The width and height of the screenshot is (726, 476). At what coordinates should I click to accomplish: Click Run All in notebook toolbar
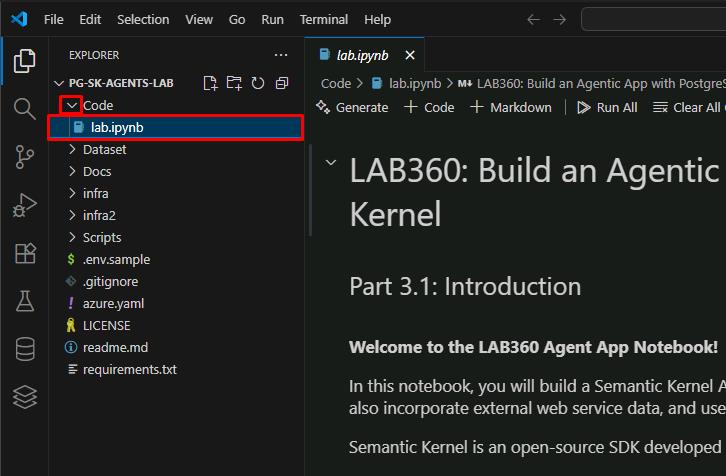point(607,107)
